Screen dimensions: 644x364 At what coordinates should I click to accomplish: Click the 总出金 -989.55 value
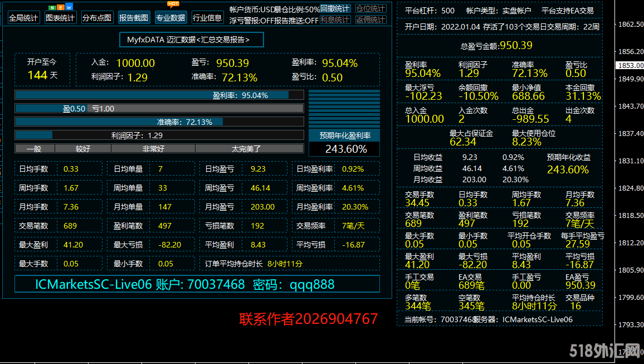point(530,119)
